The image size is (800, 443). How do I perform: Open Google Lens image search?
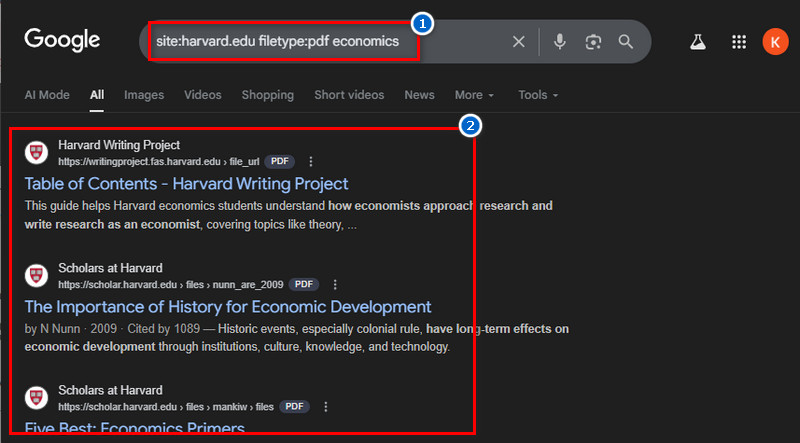tap(593, 42)
